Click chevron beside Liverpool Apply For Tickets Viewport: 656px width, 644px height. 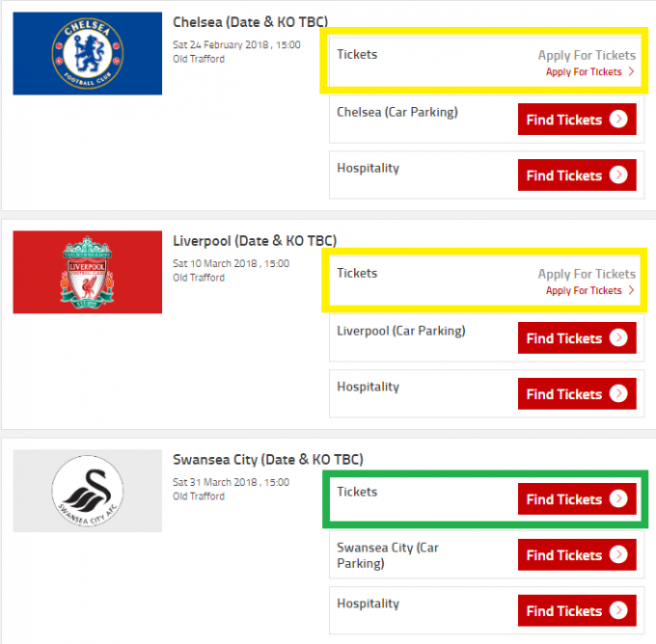coord(632,291)
